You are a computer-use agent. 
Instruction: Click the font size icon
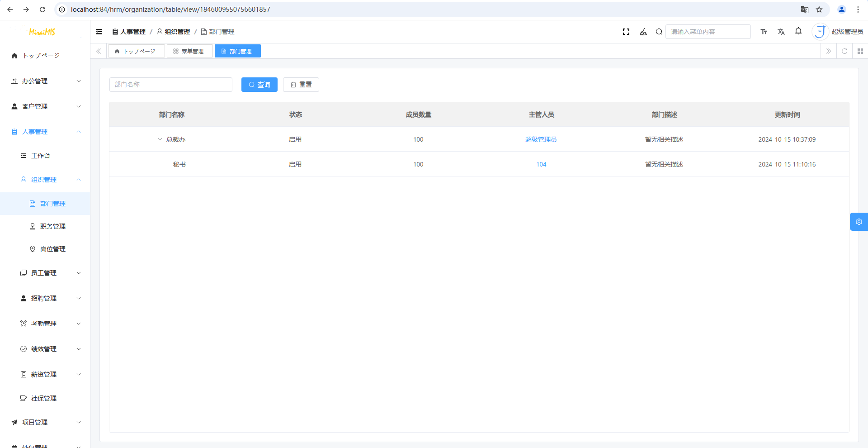764,32
